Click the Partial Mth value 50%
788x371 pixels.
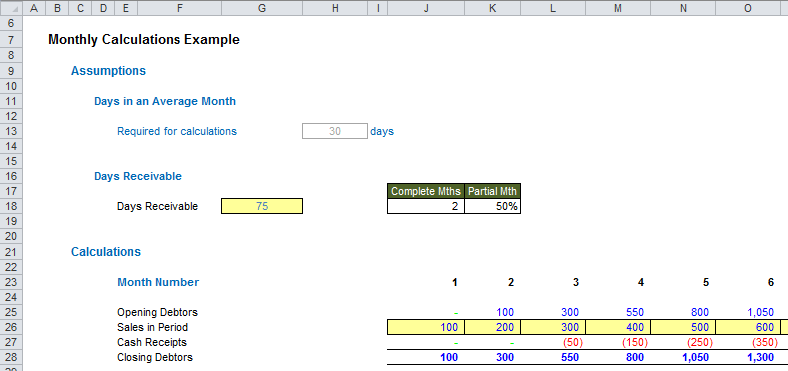[x=492, y=206]
